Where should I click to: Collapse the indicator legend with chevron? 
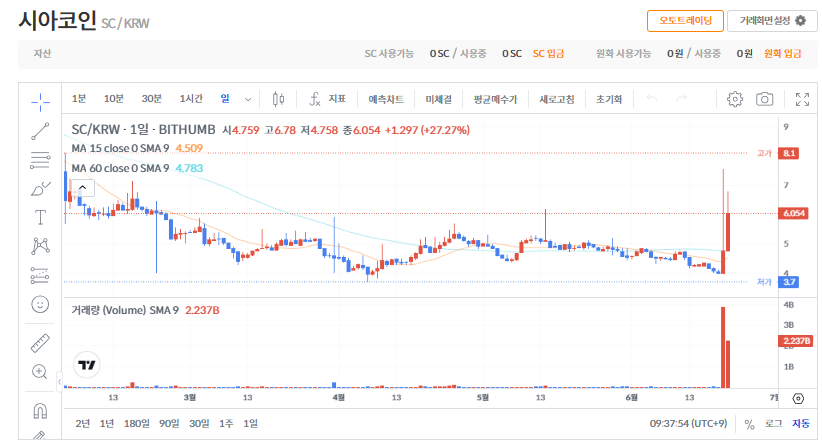coord(82,188)
